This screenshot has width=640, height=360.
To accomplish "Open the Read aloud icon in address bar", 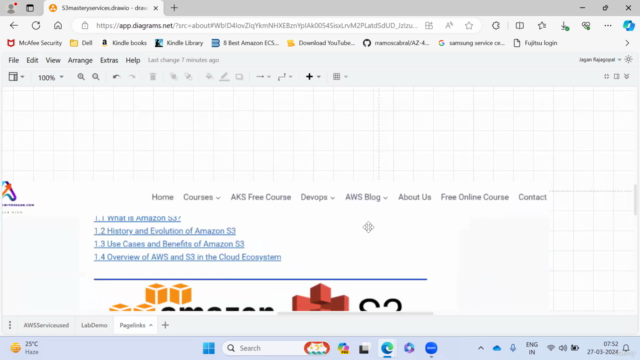I will click(x=449, y=26).
